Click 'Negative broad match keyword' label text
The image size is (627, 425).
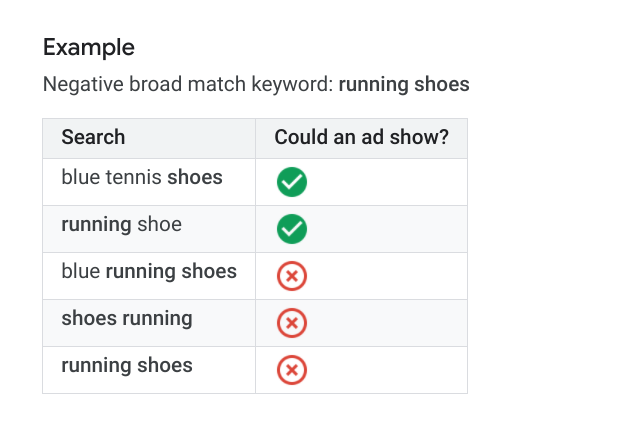(x=188, y=84)
